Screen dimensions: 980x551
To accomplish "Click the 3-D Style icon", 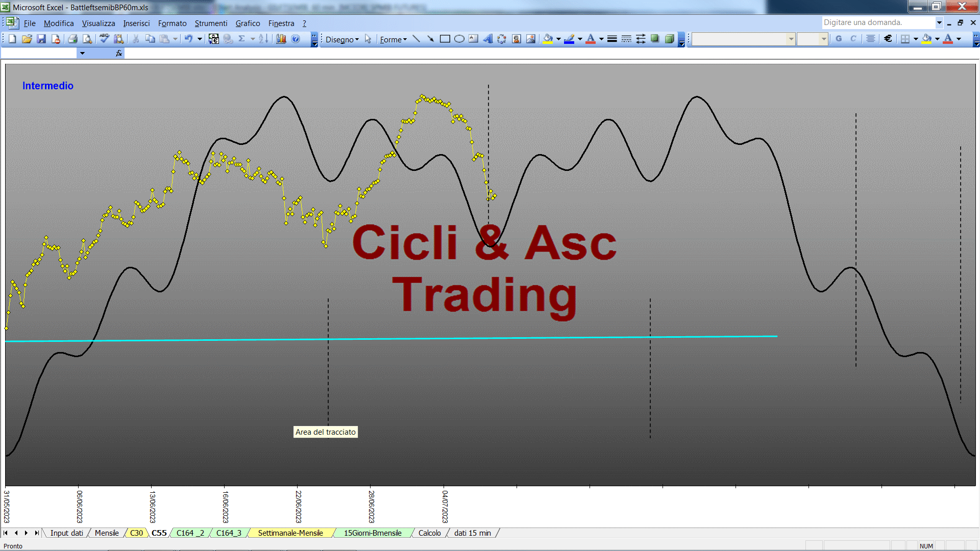I will pos(669,39).
